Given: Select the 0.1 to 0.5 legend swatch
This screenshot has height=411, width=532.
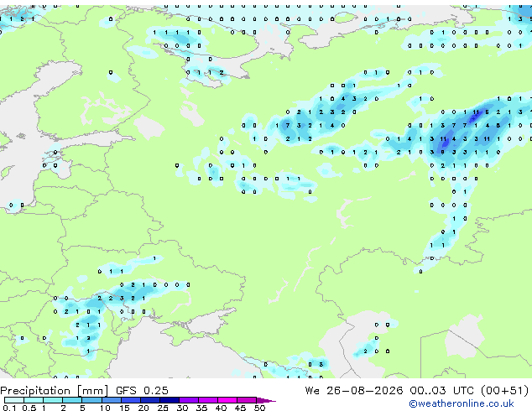Looking at the screenshot, I should coord(14,400).
